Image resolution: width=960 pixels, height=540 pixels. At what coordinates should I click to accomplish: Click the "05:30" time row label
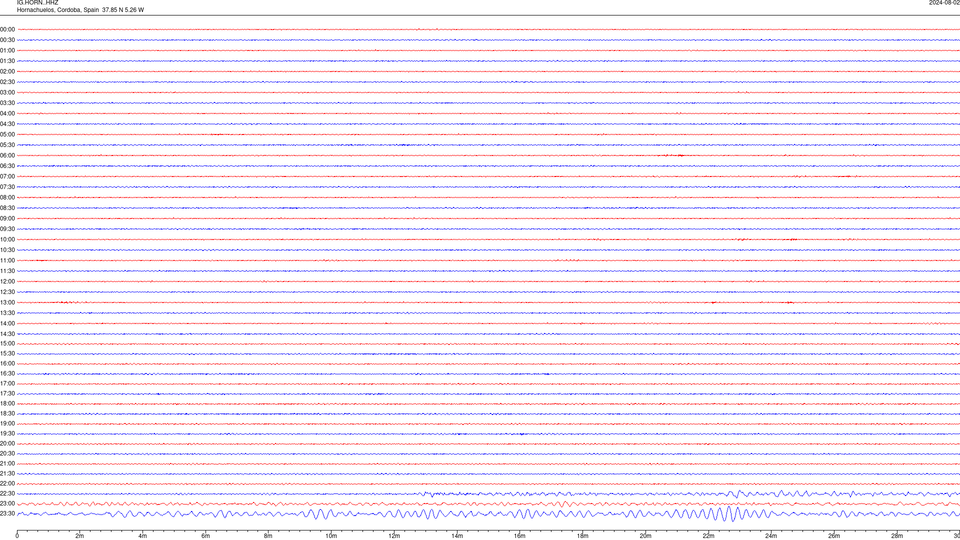[x=7, y=145]
